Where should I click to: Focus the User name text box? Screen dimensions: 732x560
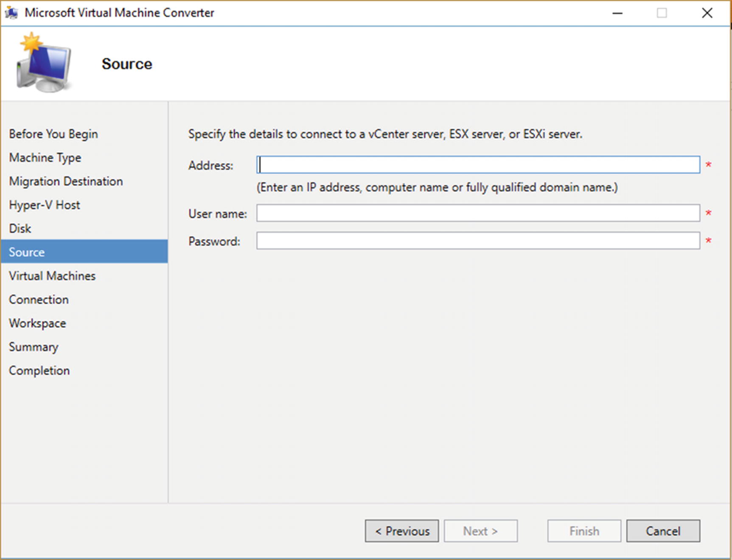pos(478,213)
